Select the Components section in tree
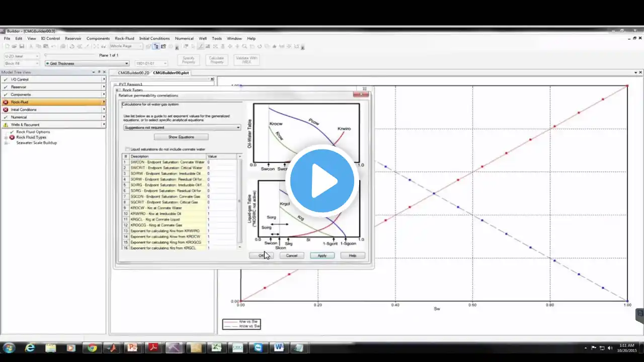 (53, 95)
